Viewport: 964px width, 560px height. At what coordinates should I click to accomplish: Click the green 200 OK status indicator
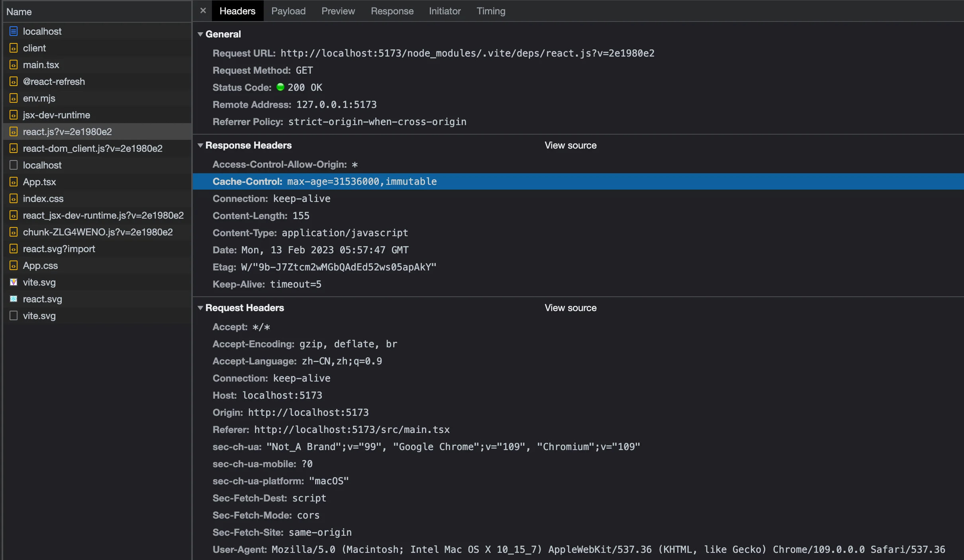[280, 87]
